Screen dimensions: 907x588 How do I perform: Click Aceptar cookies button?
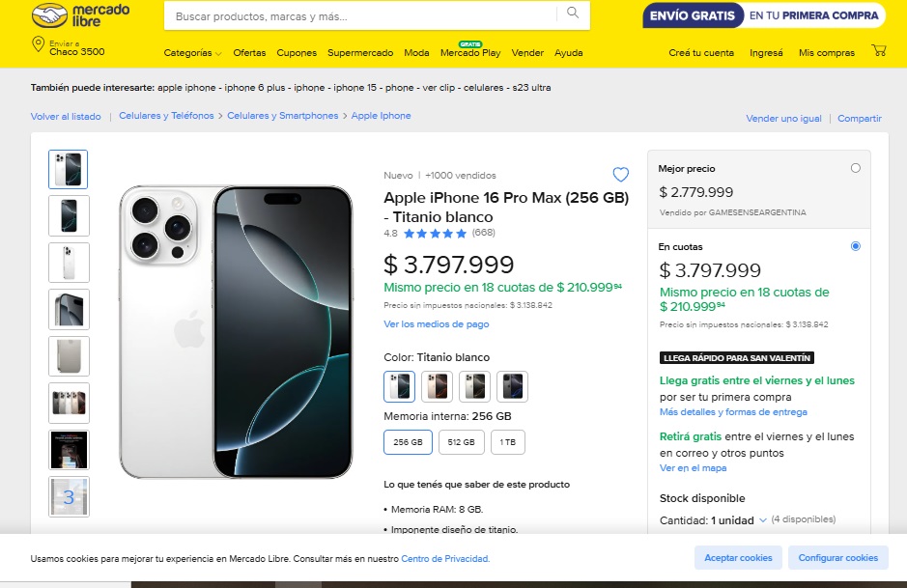[738, 557]
